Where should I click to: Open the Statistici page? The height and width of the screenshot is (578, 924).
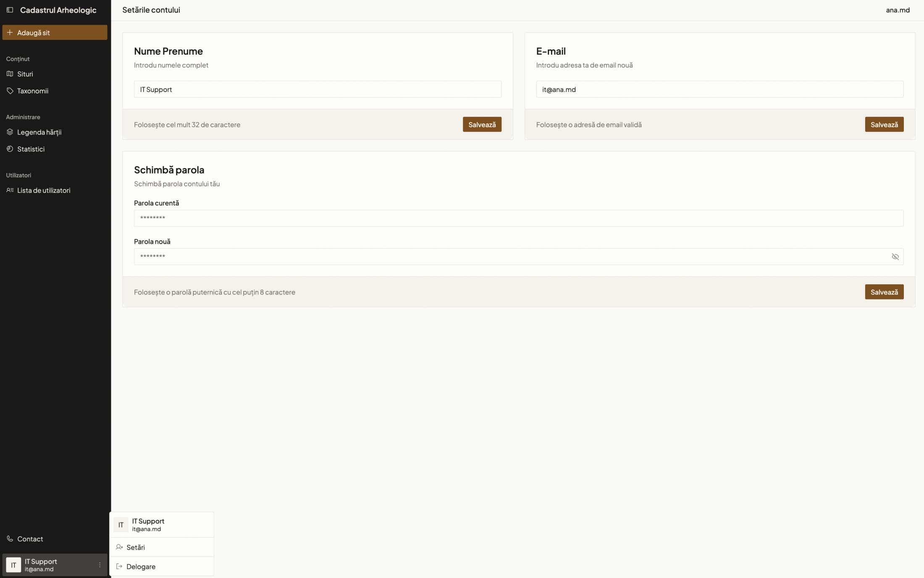coord(55,149)
